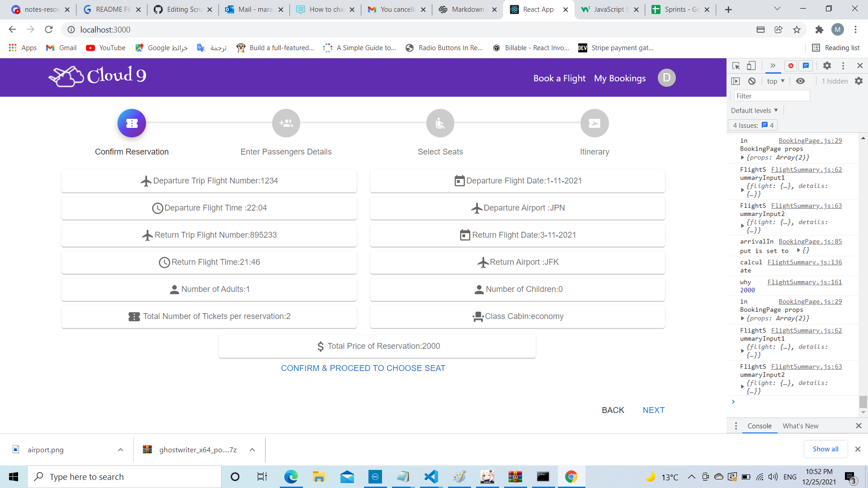Click Book a Flight link

(x=559, y=78)
